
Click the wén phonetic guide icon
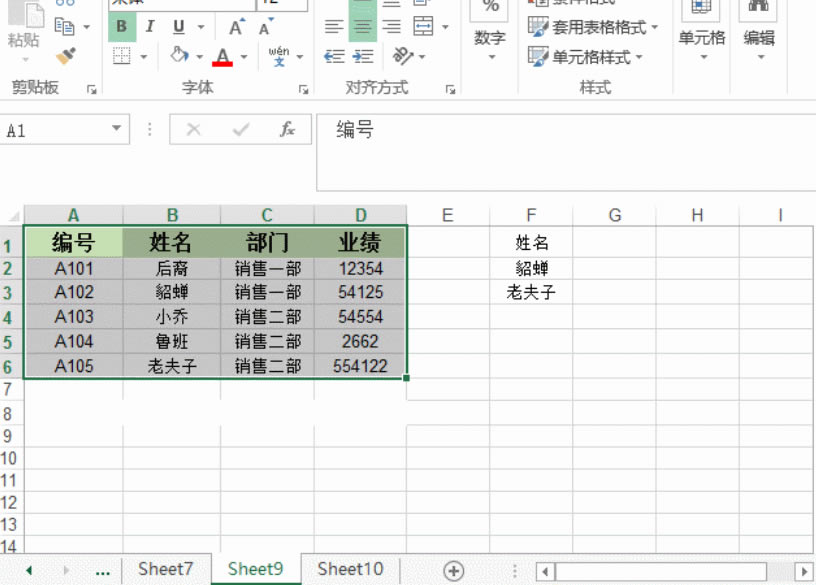(x=279, y=56)
